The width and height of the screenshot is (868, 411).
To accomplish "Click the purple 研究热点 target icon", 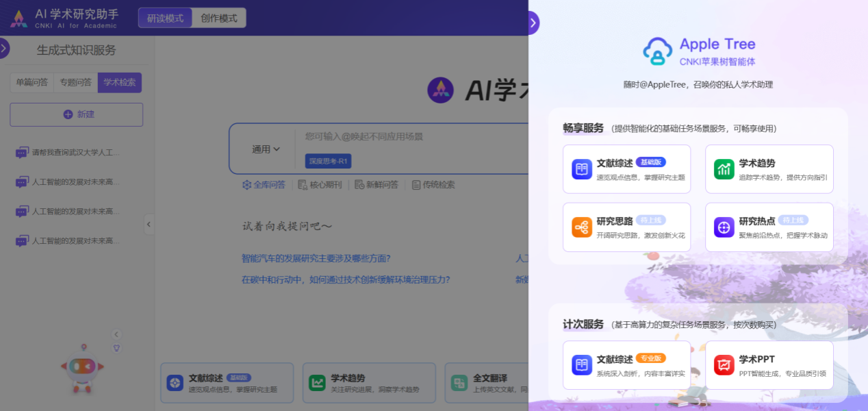I will coord(724,227).
